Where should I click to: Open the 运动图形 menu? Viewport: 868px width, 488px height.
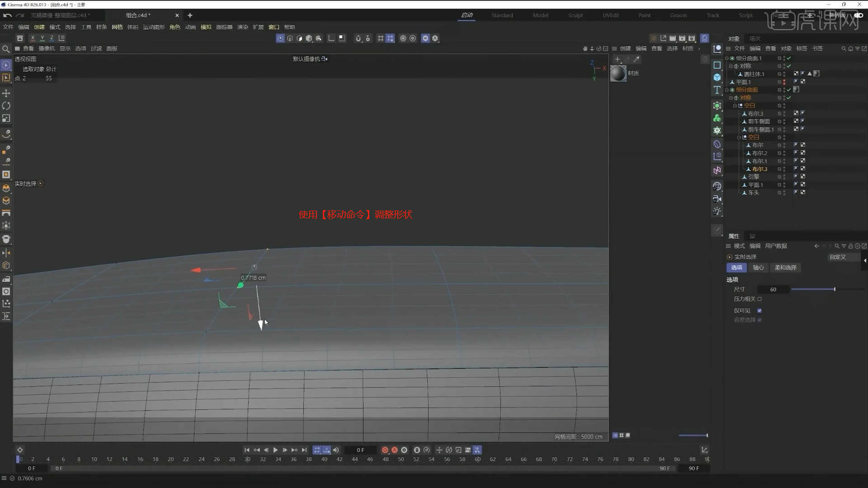[x=154, y=27]
